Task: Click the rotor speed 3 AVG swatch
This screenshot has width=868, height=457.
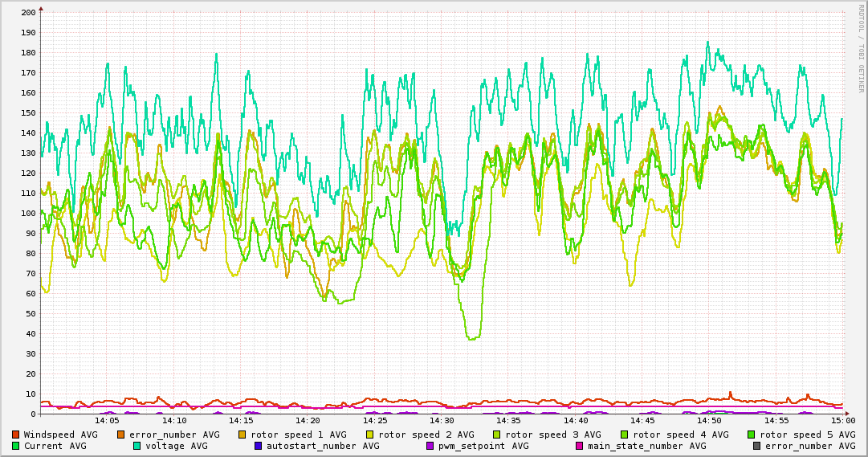Action: click(497, 435)
